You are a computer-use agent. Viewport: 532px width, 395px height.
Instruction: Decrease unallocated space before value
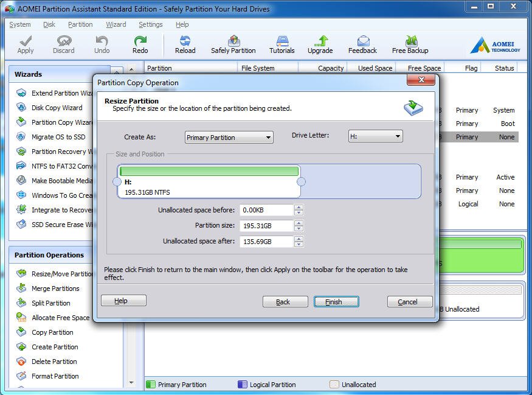[299, 213]
